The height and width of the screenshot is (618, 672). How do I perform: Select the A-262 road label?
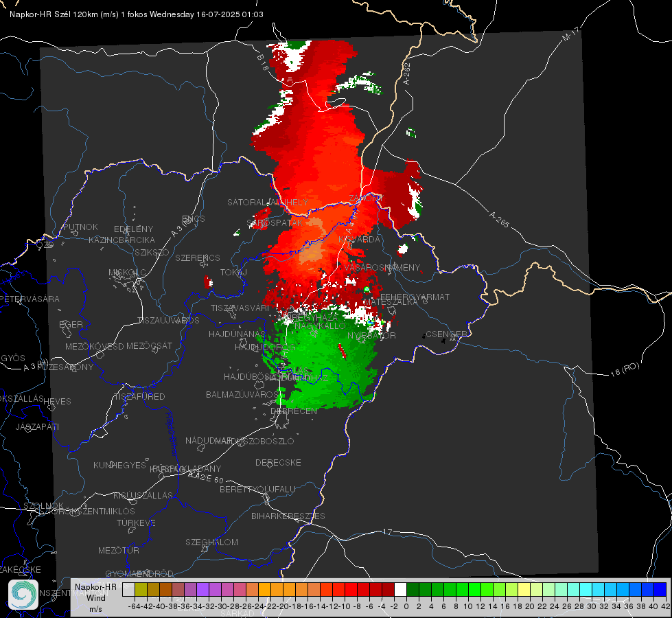point(407,73)
